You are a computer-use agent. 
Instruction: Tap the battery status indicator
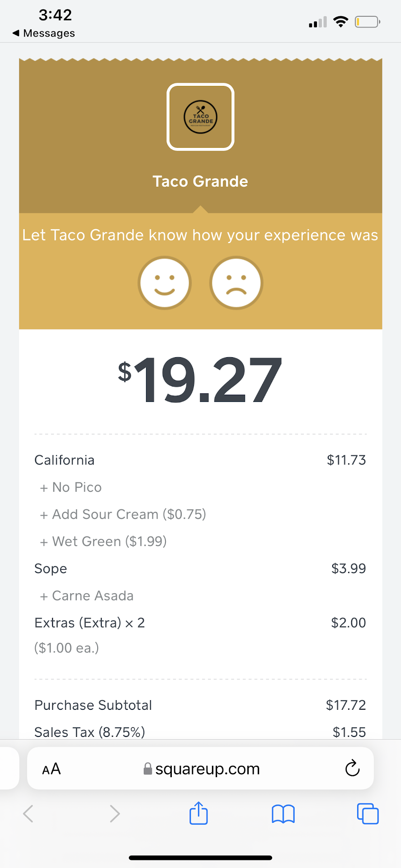click(x=367, y=22)
